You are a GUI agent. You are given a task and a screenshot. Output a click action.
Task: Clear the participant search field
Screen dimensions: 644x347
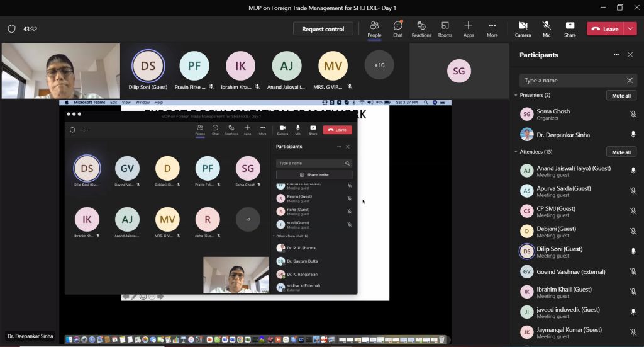(630, 81)
